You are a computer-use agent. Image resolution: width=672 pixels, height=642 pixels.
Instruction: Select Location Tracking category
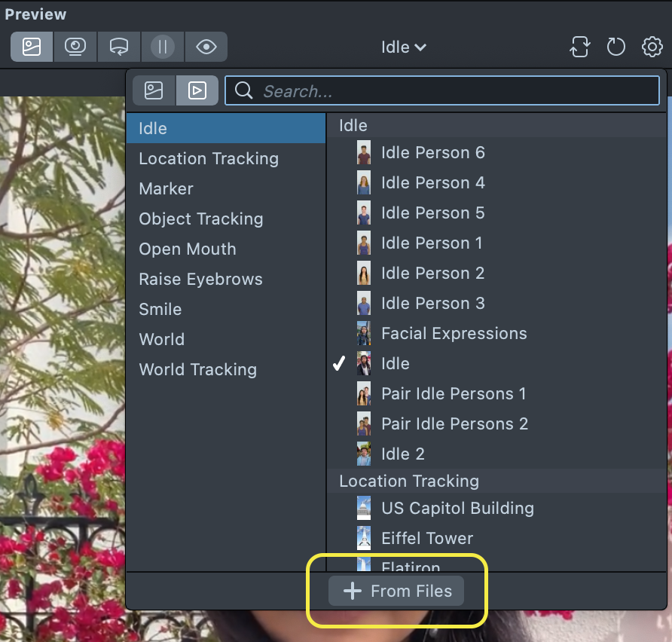click(209, 159)
